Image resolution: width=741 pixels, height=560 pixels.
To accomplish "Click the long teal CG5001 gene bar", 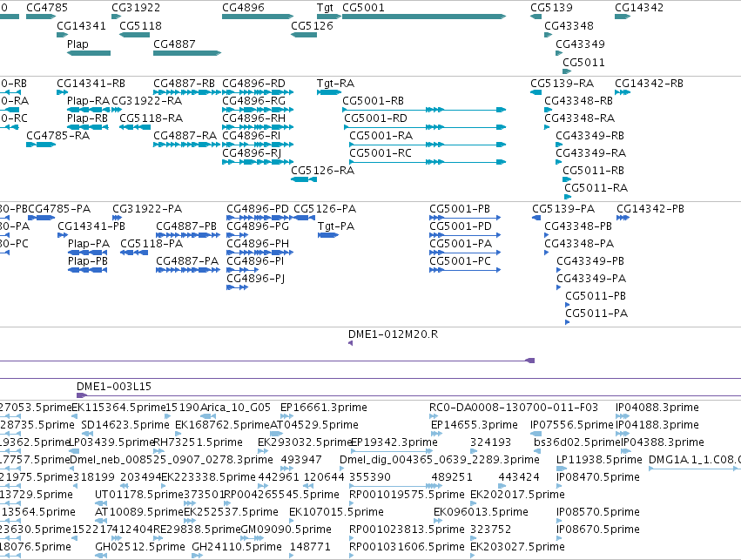I will 424,17.
